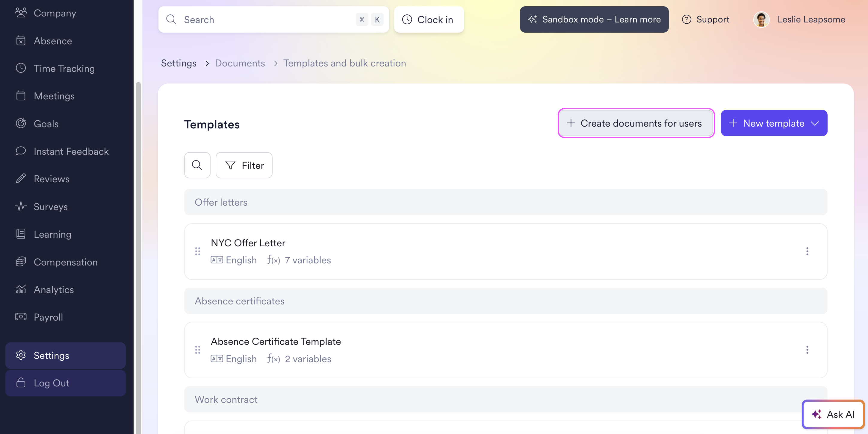Focus the top Search input field
Viewport: 868px width, 434px height.
274,19
